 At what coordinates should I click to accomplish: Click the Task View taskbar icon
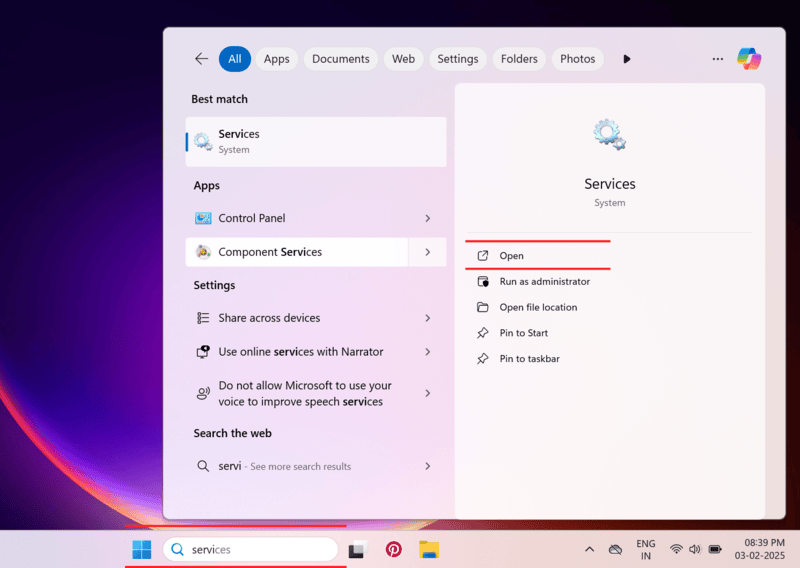tap(357, 549)
